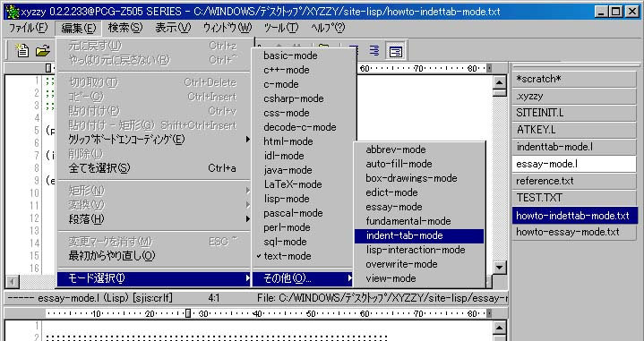Switch to indenttab-mode.l buffer tab
This screenshot has height=341, width=644.
click(x=574, y=147)
